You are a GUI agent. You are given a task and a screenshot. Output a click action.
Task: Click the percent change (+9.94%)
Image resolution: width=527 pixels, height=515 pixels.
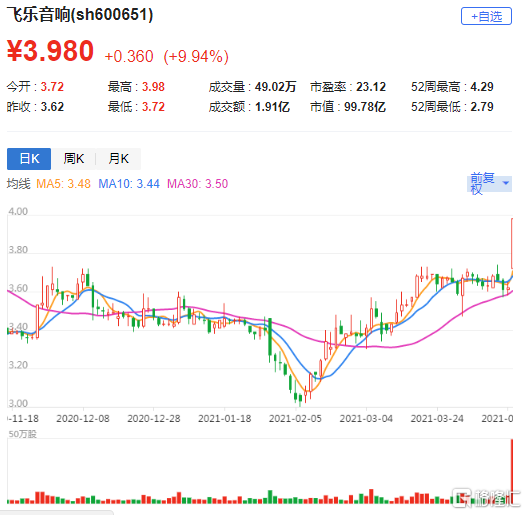[x=196, y=56]
